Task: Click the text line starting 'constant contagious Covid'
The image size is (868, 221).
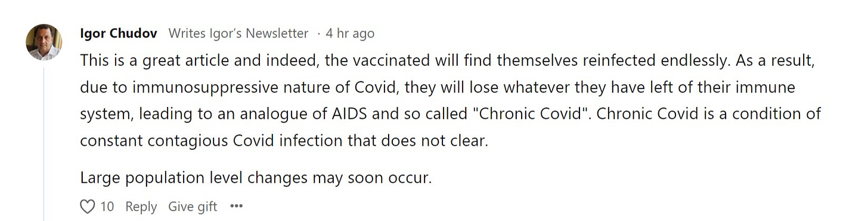Action: (284, 141)
